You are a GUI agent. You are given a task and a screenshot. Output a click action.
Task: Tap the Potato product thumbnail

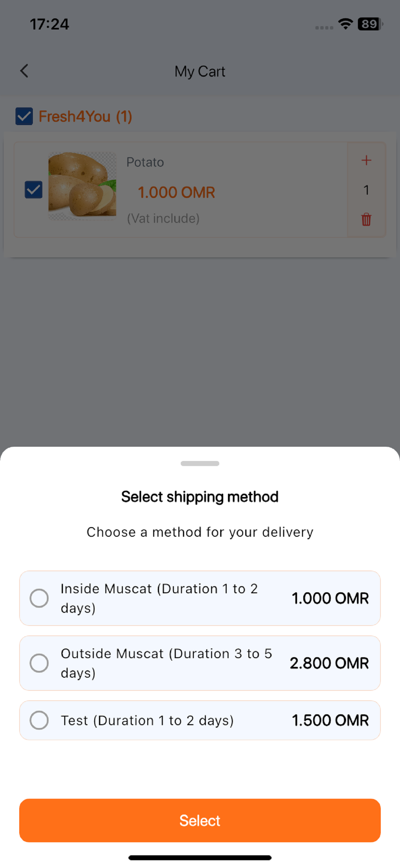[82, 186]
